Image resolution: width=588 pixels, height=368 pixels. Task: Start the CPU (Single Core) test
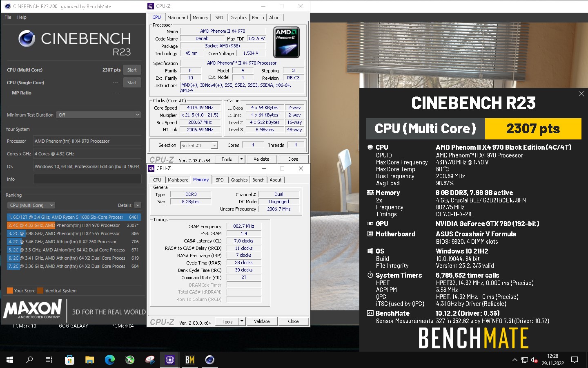coord(132,83)
